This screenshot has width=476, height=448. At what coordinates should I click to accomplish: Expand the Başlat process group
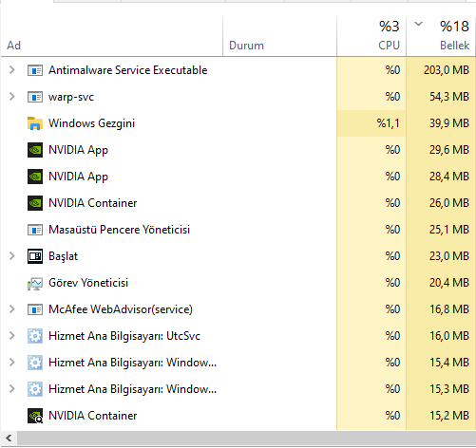11,256
